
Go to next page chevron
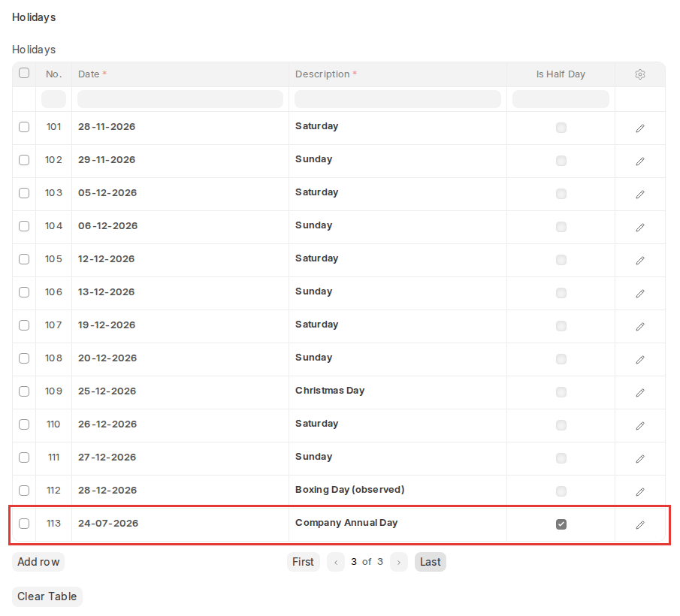398,562
